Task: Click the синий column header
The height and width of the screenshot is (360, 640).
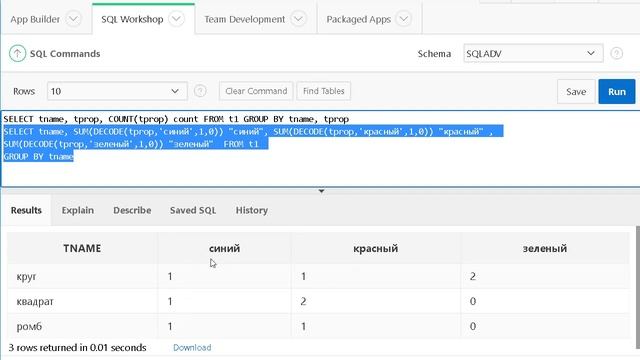Action: [224, 248]
